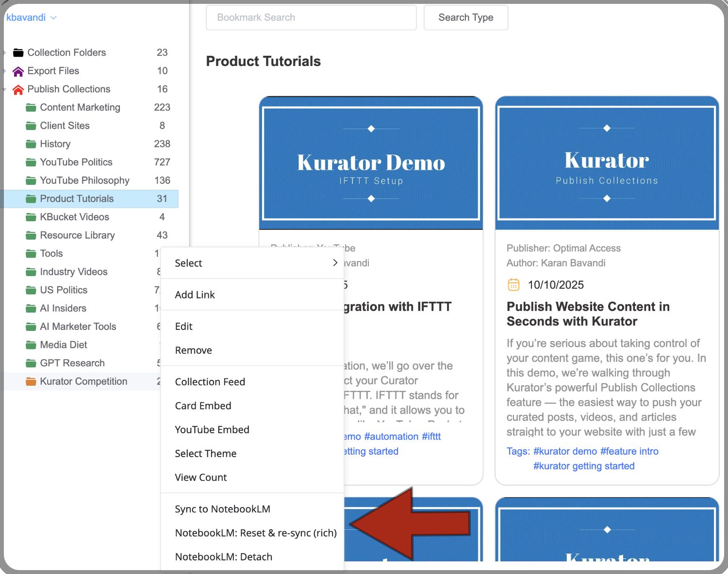Expand the Collection Folders tree node
Image resolution: width=728 pixels, height=574 pixels.
click(5, 52)
